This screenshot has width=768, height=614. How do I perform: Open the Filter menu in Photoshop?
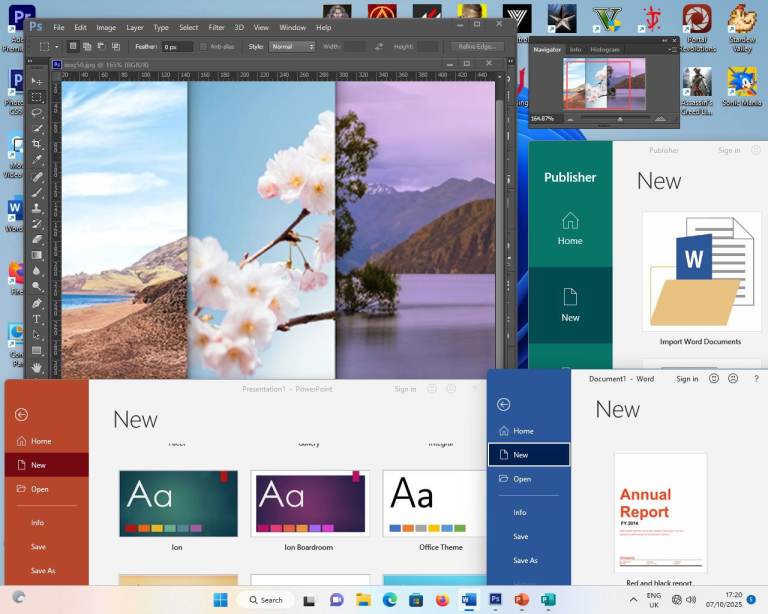coord(216,27)
